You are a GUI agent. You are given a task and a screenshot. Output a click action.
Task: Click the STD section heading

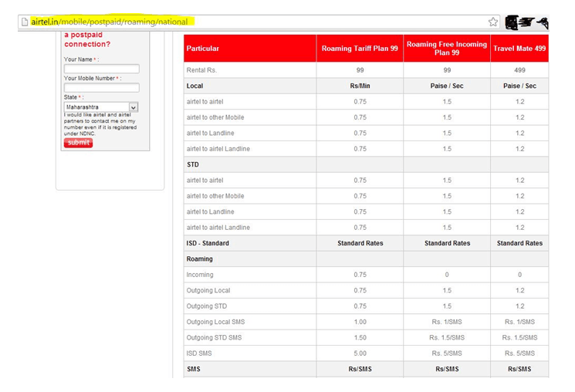(193, 164)
